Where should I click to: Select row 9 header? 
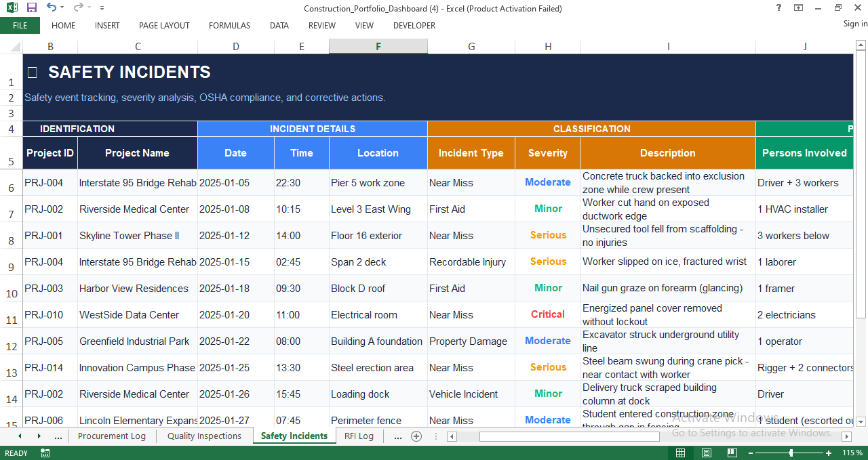click(x=12, y=262)
